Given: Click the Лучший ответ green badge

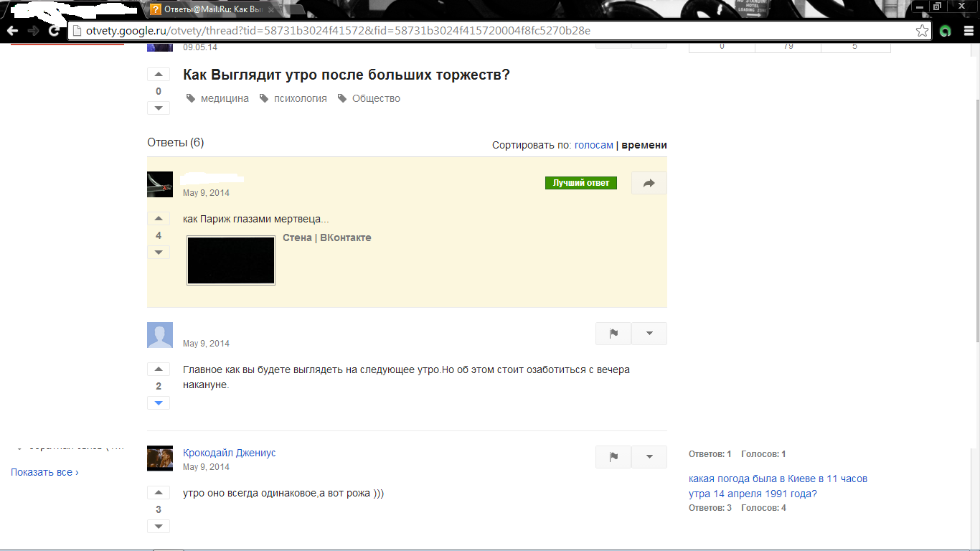Looking at the screenshot, I should click(581, 183).
